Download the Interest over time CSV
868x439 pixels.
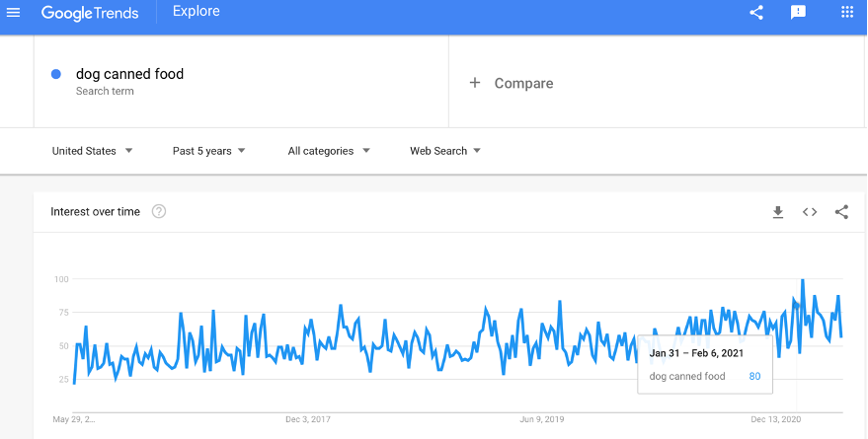778,212
